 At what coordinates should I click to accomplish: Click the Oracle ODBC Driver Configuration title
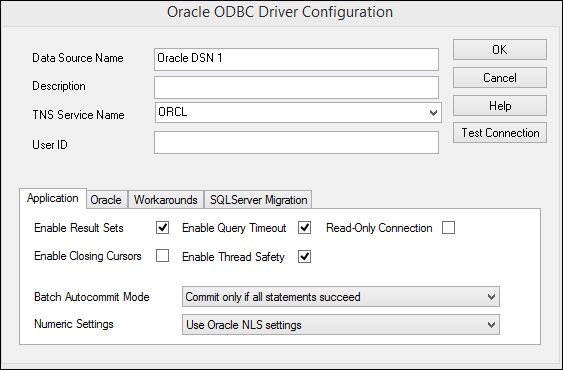(280, 11)
